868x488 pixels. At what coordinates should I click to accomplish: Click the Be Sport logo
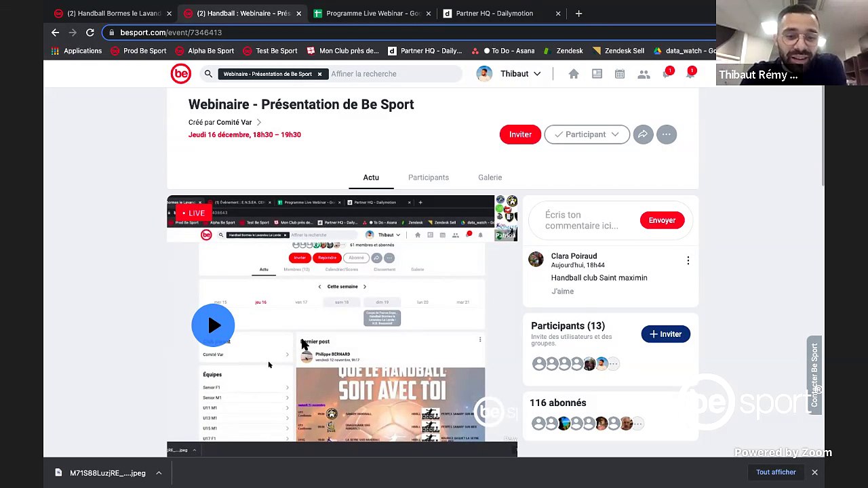181,74
